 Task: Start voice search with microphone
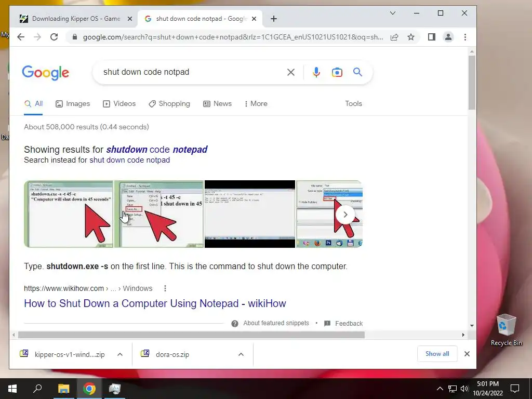point(316,72)
